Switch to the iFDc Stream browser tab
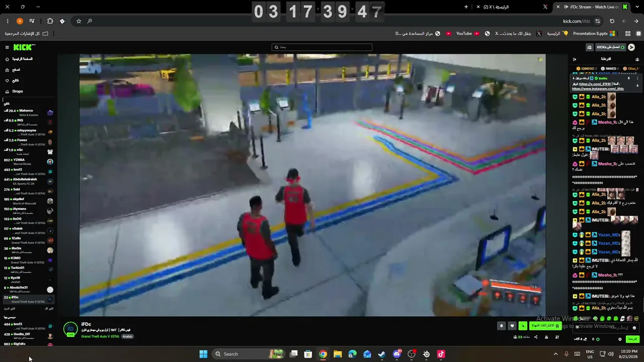 (x=593, y=7)
